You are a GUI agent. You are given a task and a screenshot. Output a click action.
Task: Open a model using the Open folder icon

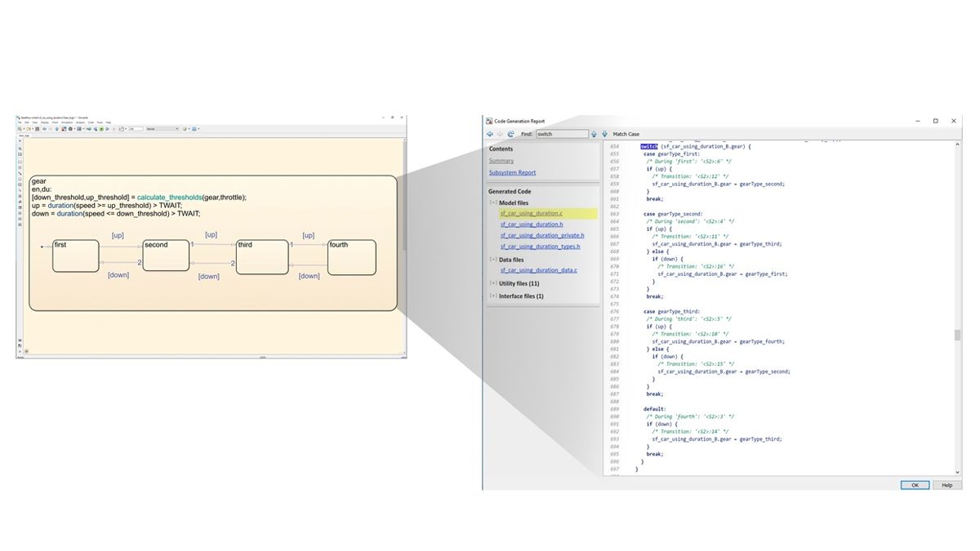coord(29,128)
